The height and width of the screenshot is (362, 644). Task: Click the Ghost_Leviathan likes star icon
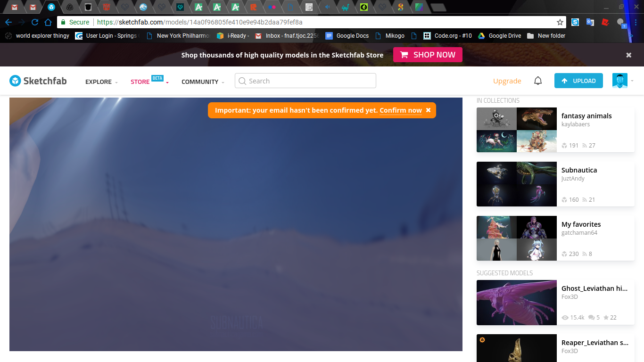pyautogui.click(x=606, y=318)
